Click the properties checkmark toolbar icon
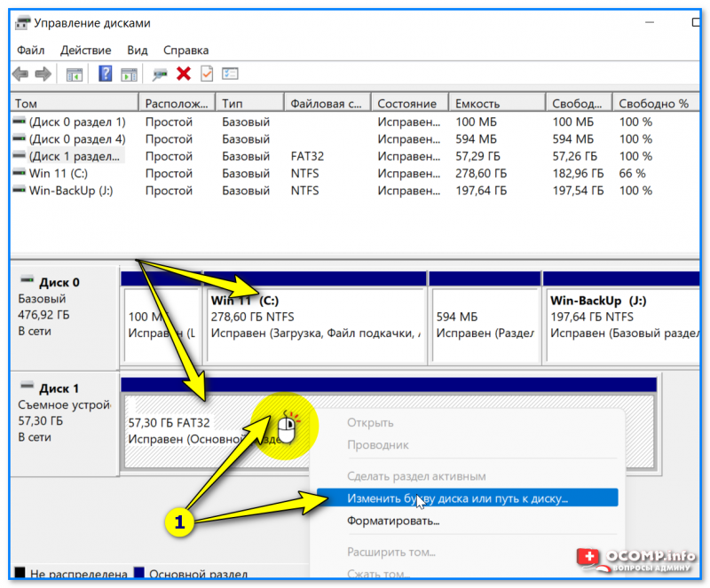The image size is (710, 588). pyautogui.click(x=207, y=74)
